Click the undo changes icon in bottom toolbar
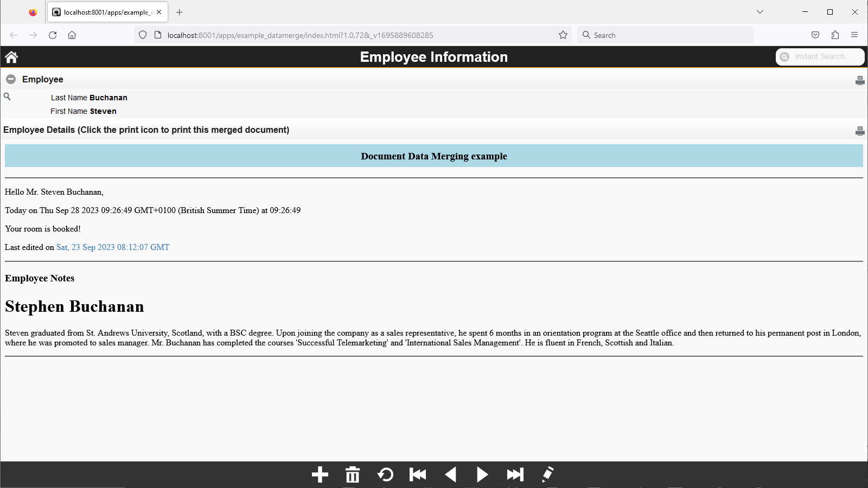868x488 pixels. 385,474
